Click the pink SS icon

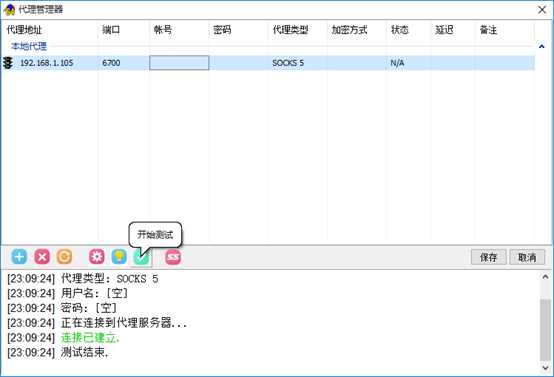coord(173,257)
